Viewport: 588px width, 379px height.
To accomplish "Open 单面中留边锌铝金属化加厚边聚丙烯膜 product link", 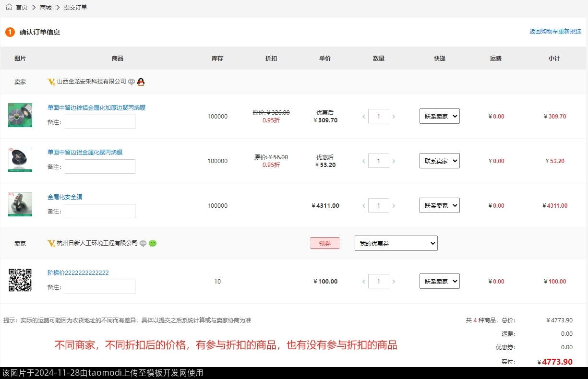I will pos(96,108).
